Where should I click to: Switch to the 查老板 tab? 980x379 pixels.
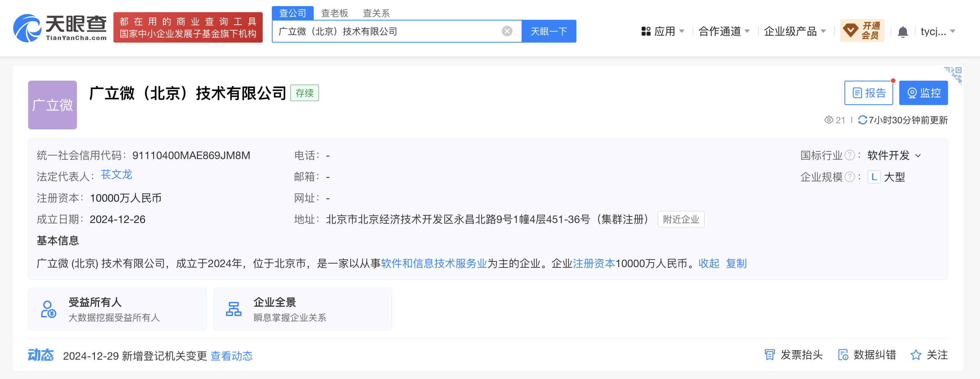[x=335, y=13]
